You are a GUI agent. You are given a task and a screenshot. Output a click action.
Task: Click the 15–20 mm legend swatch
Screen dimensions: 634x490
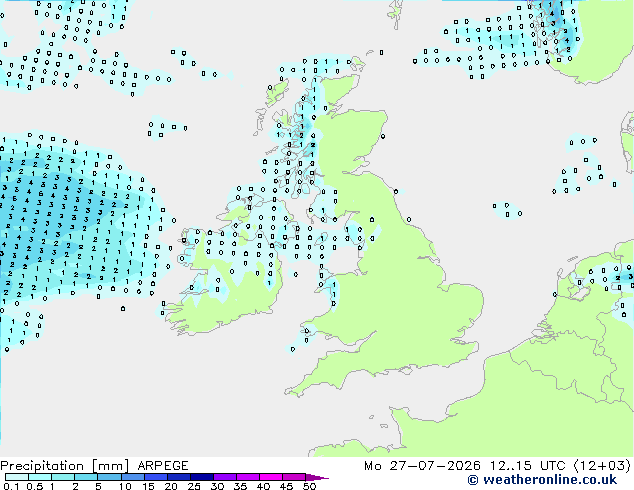156,477
